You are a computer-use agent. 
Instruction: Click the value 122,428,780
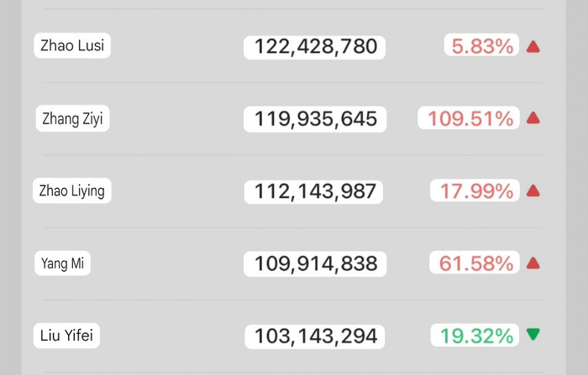315,47
